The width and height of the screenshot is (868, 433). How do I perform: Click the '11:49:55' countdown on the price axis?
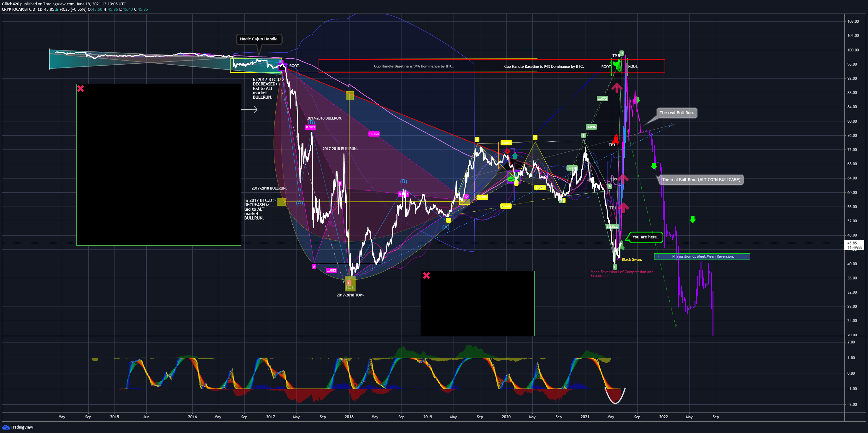coord(855,247)
